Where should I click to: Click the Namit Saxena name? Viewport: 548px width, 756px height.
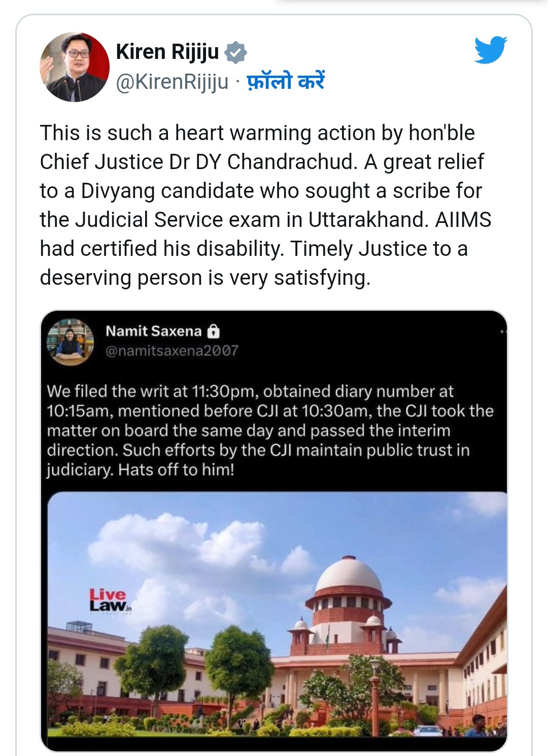(x=153, y=331)
